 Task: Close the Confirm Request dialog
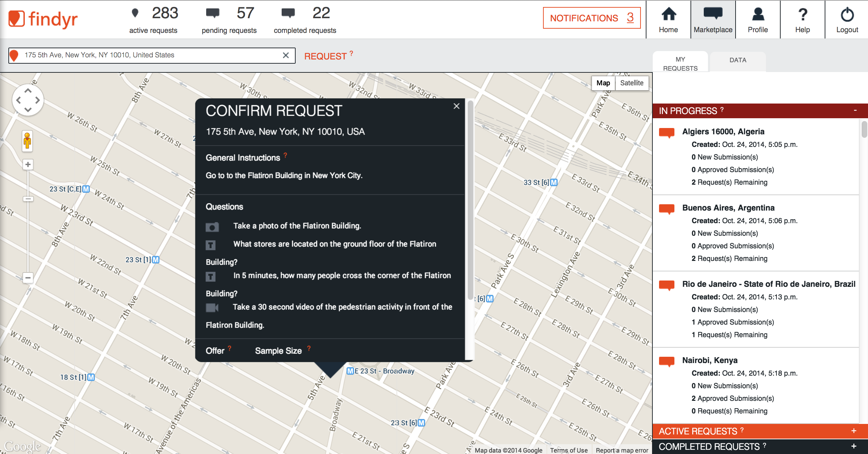[x=456, y=106]
